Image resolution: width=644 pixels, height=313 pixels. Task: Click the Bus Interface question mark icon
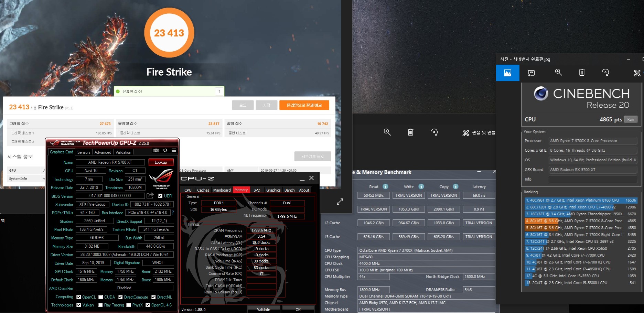pyautogui.click(x=173, y=213)
